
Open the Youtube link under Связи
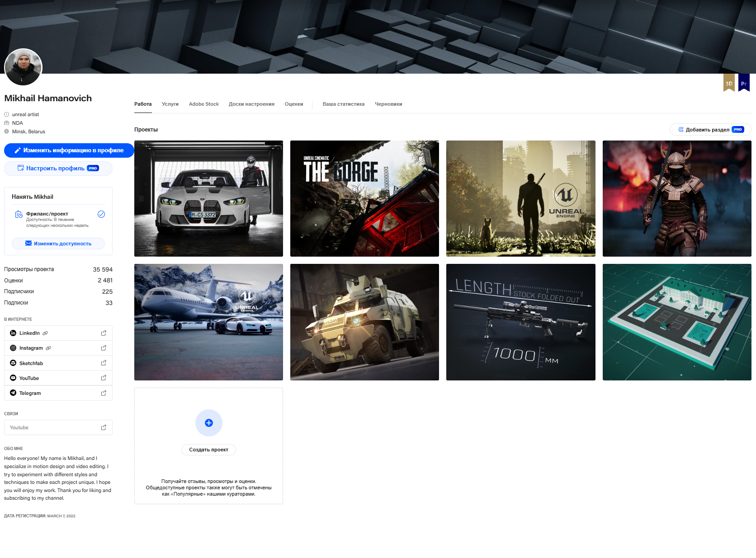tap(58, 427)
